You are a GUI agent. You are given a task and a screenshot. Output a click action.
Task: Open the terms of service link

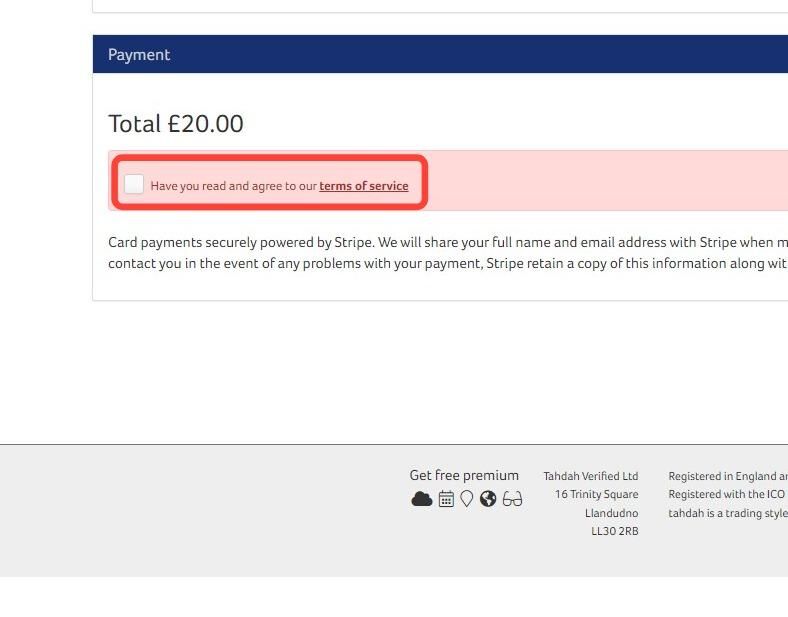pyautogui.click(x=363, y=186)
